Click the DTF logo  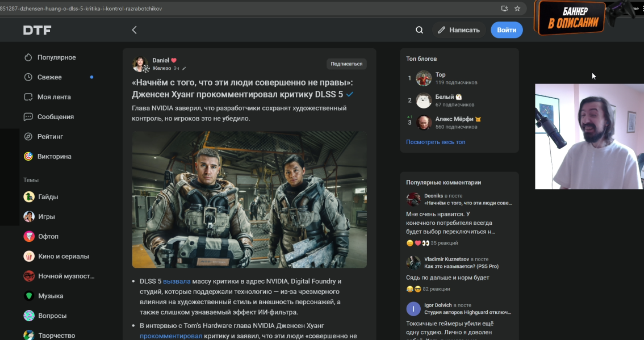coord(37,30)
